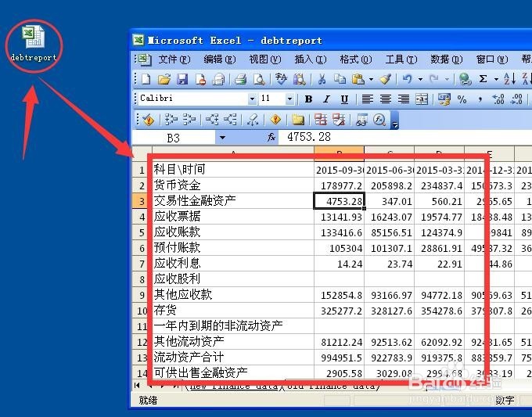Increase decimal places
Image resolution: width=532 pixels, height=417 pixels.
tap(498, 99)
